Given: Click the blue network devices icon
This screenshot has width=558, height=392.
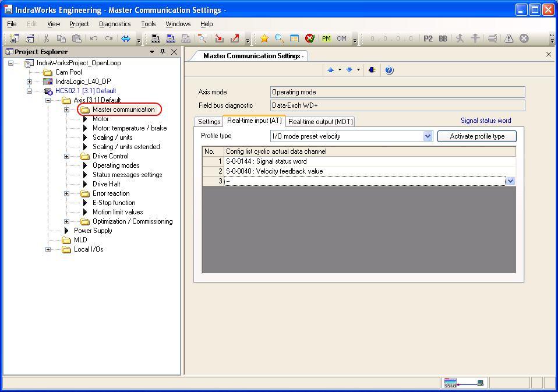Looking at the screenshot, I should [x=171, y=38].
